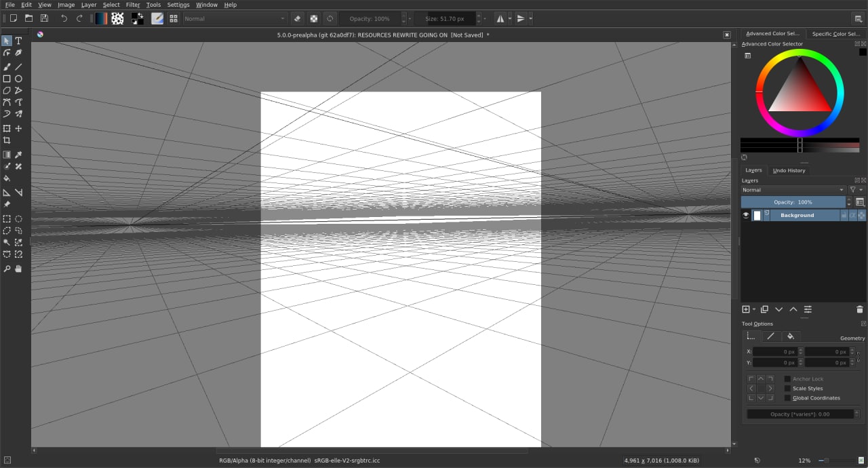Select the Fill bucket tool
868x468 pixels.
click(x=7, y=178)
